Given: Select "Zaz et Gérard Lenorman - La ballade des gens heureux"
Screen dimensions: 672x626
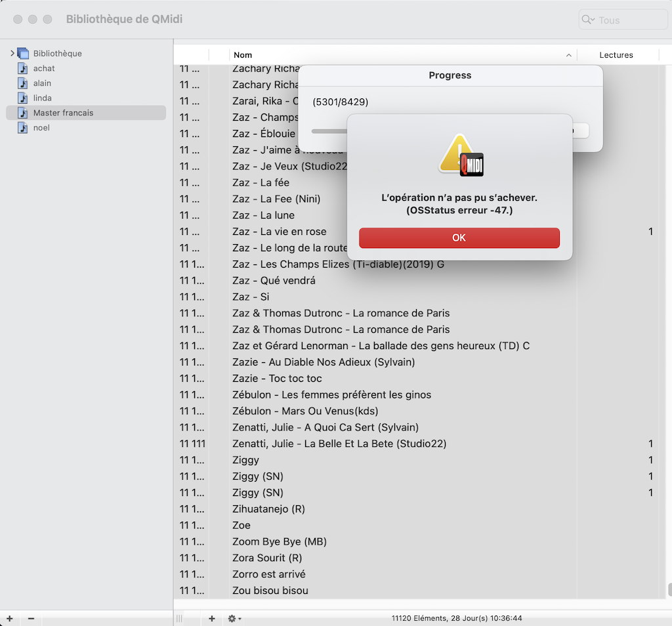Looking at the screenshot, I should click(381, 346).
